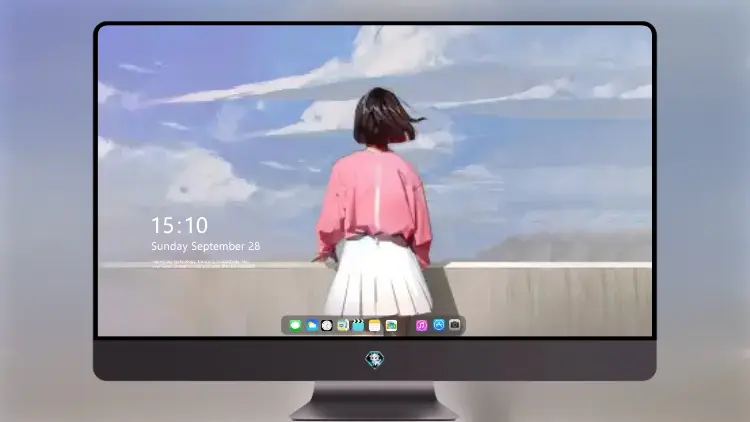Screen dimensions: 750x422
Task: Open the Maps app icon in the dock
Action: (x=391, y=325)
